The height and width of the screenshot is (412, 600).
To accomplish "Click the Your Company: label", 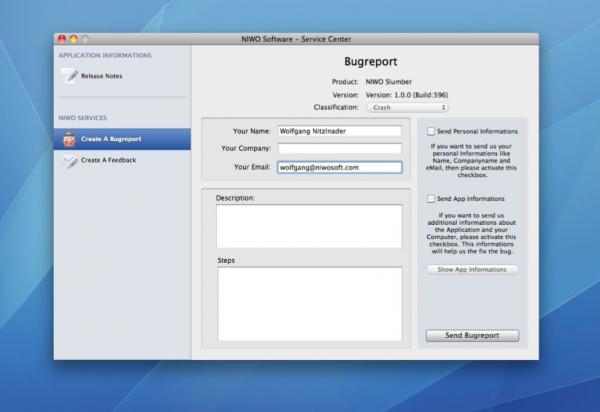I will point(246,148).
